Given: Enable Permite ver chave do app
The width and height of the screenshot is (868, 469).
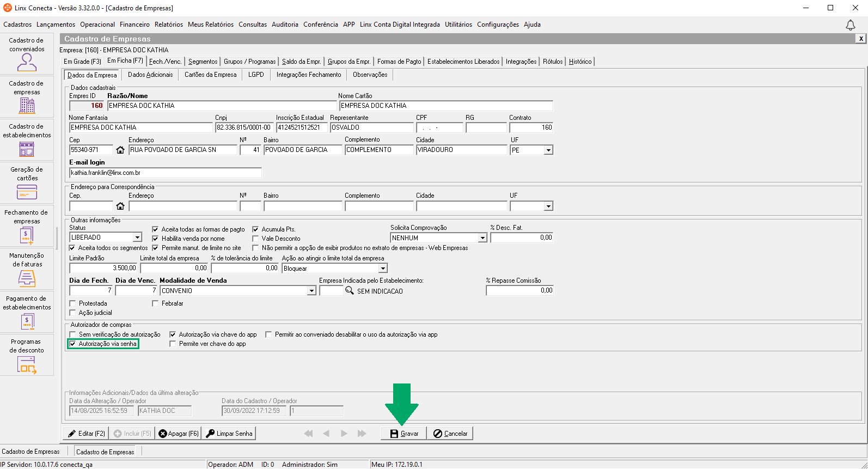Looking at the screenshot, I should [x=173, y=344].
